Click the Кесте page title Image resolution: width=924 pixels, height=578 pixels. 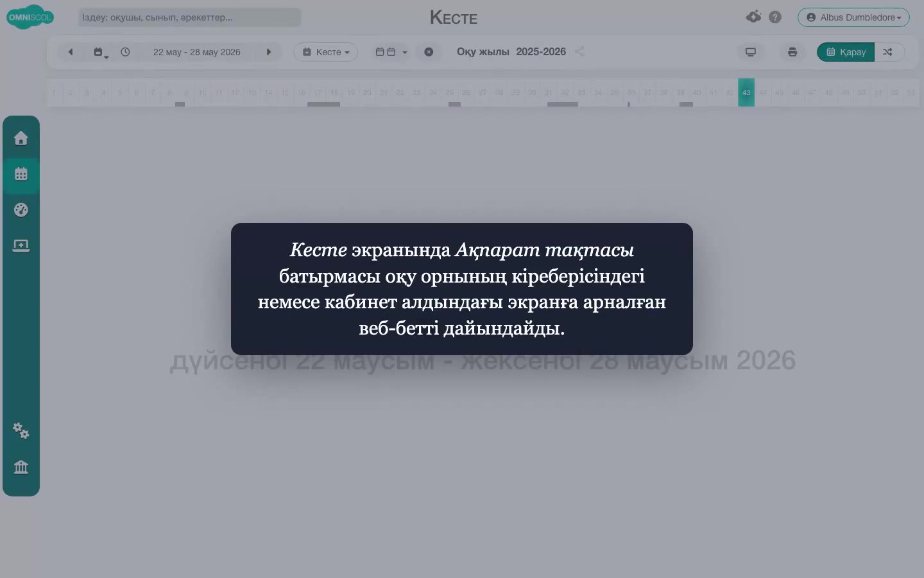click(x=454, y=17)
